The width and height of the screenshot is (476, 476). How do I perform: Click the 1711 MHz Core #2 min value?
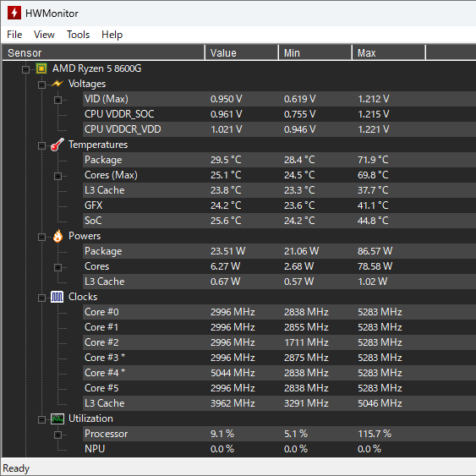point(306,342)
